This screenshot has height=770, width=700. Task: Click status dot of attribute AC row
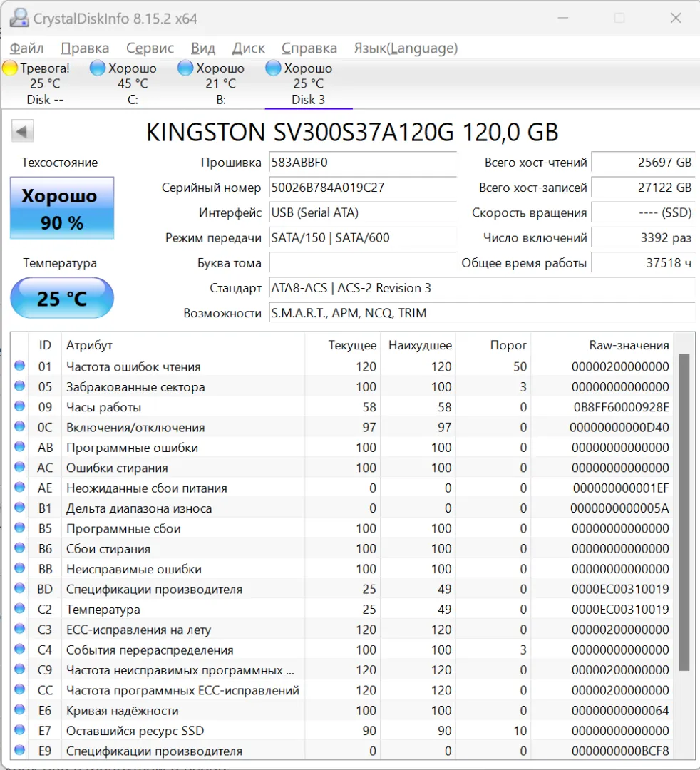pyautogui.click(x=20, y=467)
